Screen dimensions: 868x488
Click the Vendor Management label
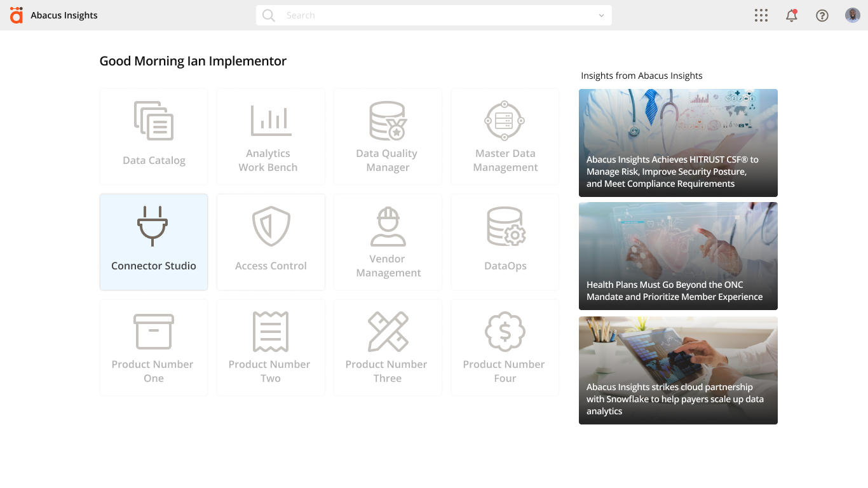coord(388,266)
